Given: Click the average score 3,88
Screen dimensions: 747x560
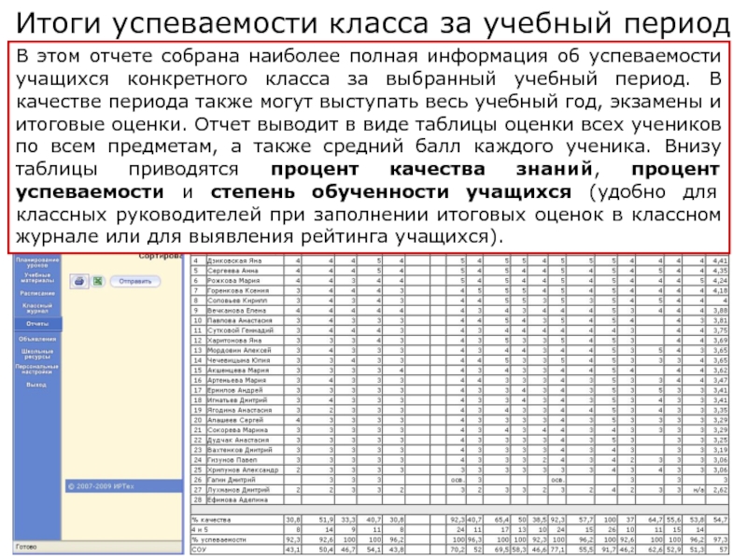Looking at the screenshot, I should (x=720, y=311).
